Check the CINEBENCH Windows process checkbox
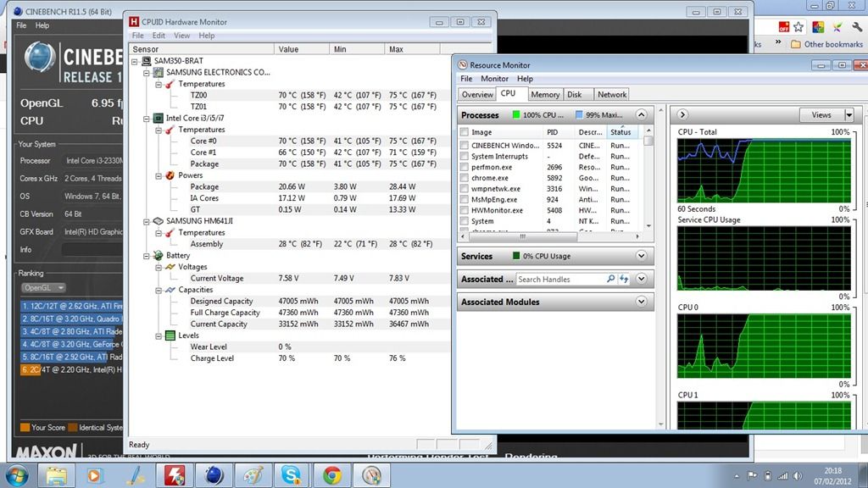 tap(465, 146)
